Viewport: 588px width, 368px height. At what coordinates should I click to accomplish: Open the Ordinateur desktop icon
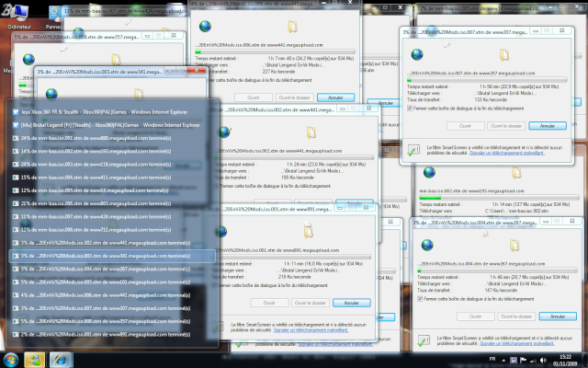click(x=18, y=17)
